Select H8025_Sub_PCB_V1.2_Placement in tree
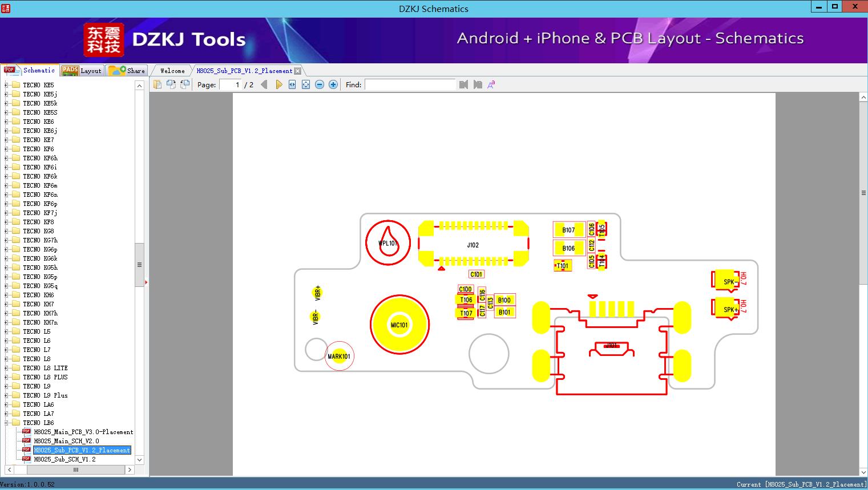The image size is (868, 490). pos(82,450)
